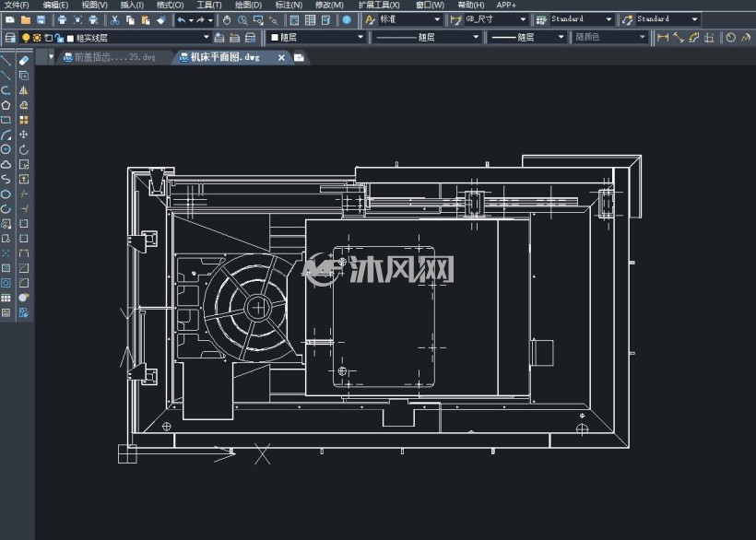This screenshot has width=756, height=540.
Task: Select the Hatch fill tool
Action: point(6,268)
